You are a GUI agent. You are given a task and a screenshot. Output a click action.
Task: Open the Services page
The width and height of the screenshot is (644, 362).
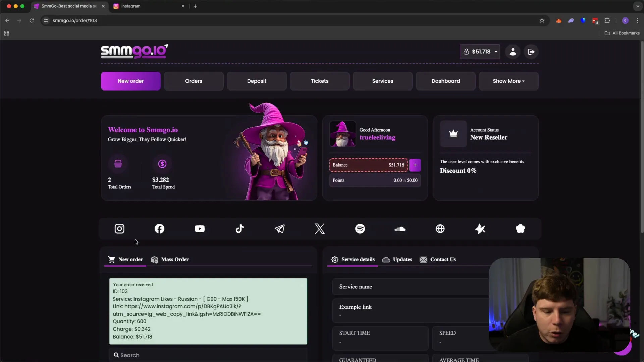pos(383,81)
